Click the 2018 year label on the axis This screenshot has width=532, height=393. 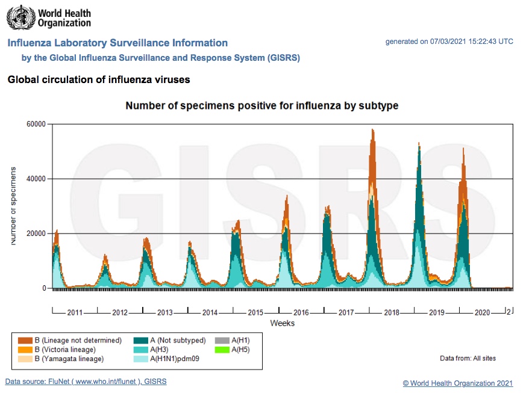[392, 313]
